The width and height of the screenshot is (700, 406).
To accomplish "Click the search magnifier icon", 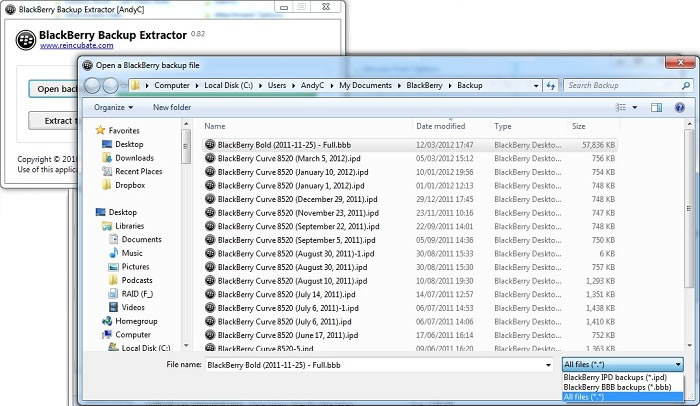I will click(686, 85).
